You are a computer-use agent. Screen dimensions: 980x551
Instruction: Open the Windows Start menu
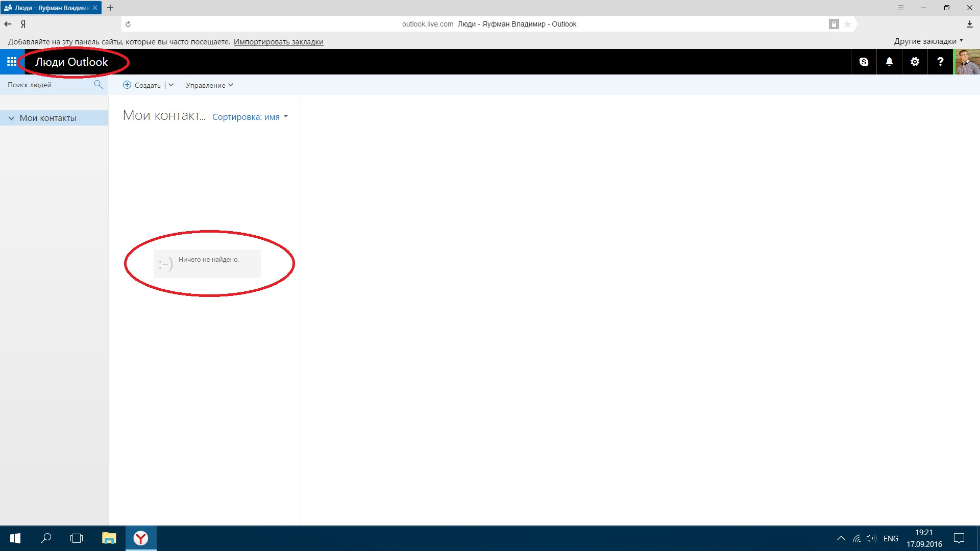click(x=15, y=538)
